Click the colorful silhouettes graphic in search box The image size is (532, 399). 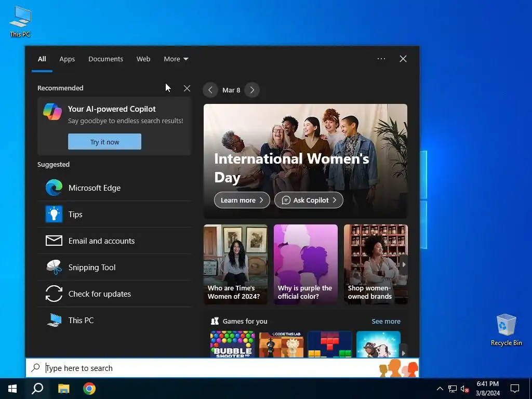click(398, 368)
